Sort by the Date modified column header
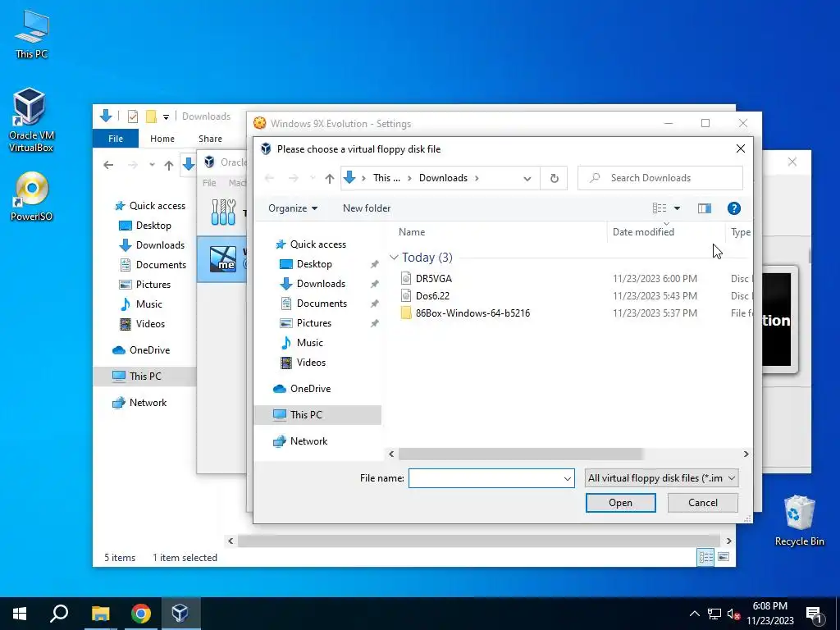 pyautogui.click(x=643, y=232)
